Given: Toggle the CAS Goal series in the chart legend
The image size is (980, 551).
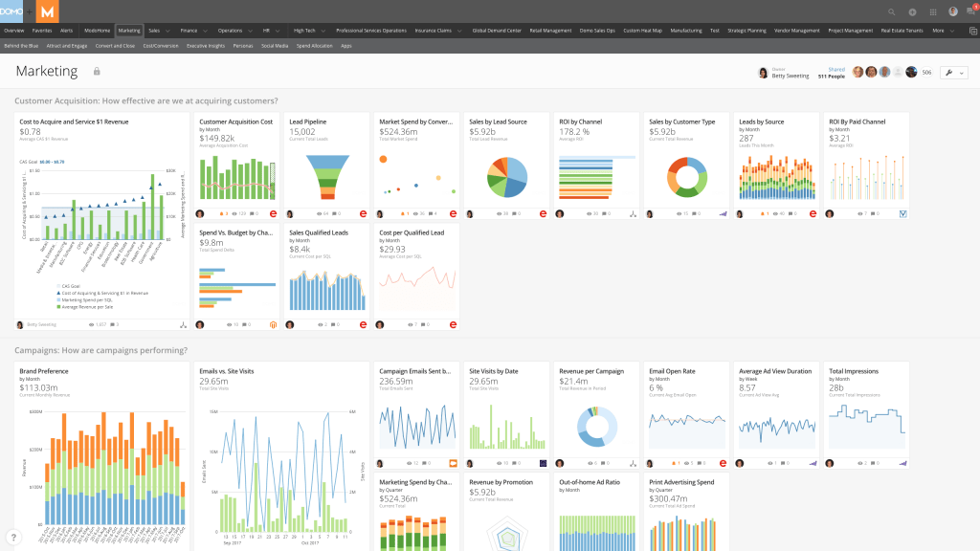Looking at the screenshot, I should [70, 286].
